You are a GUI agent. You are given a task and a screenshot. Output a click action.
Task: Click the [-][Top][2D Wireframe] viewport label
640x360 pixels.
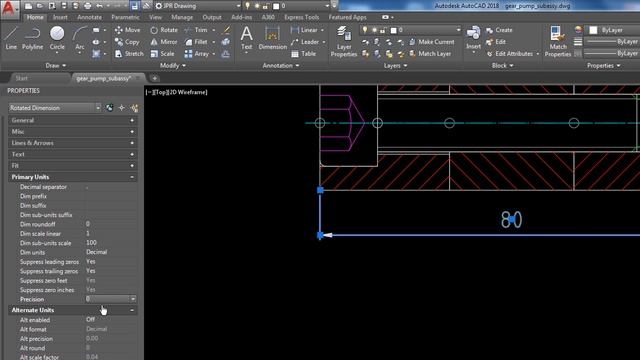pyautogui.click(x=176, y=92)
